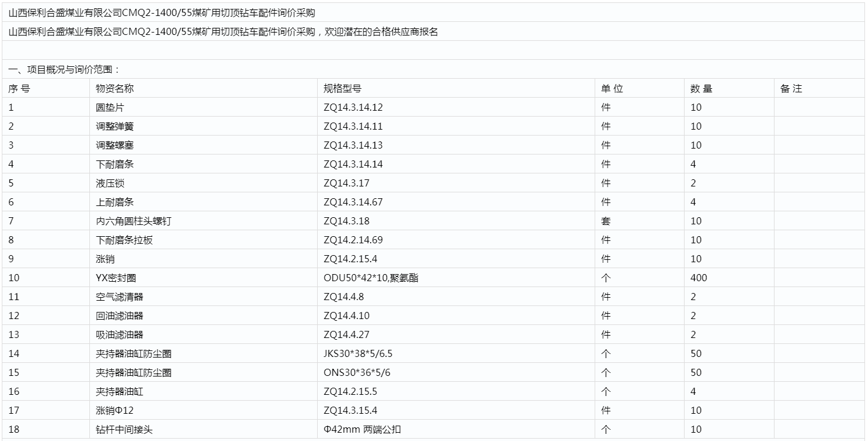Click serial number 18
868x441 pixels.
(x=14, y=430)
